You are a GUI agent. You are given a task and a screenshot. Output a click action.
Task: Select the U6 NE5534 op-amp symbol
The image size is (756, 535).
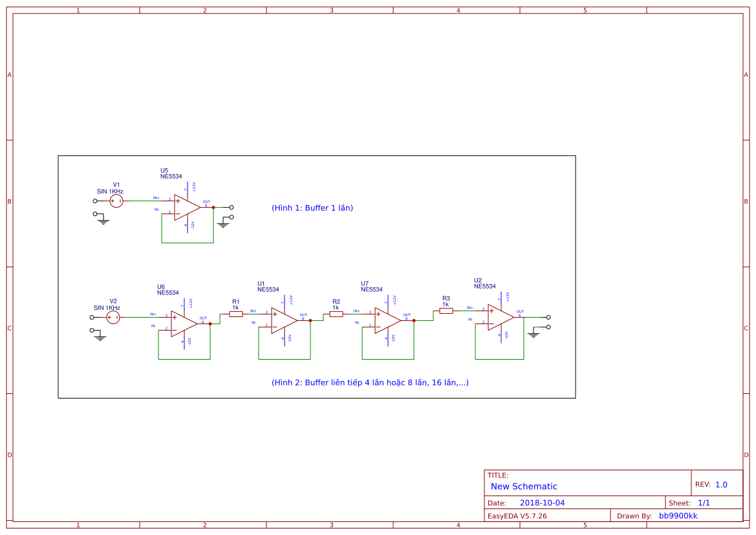tap(182, 319)
